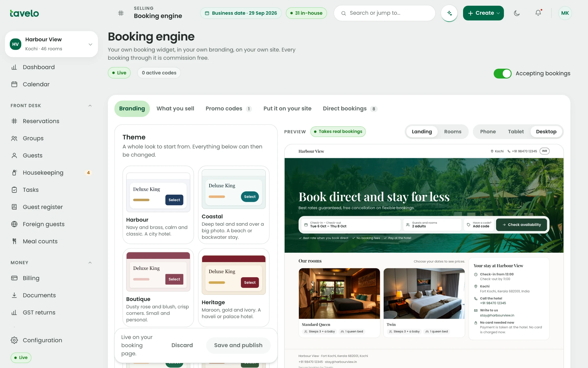Toggle Accepting bookings switch
The height and width of the screenshot is (368, 588).
coord(502,73)
